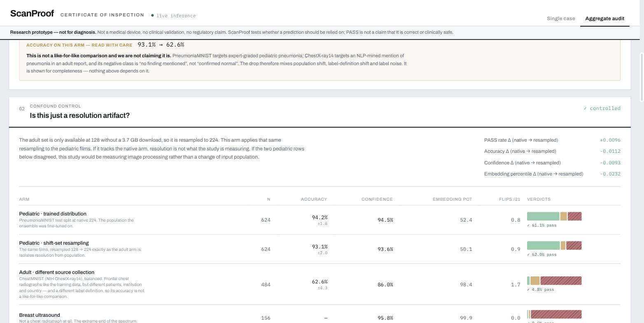Click the controlled checkmark status badge
644x323 pixels.
click(602, 108)
